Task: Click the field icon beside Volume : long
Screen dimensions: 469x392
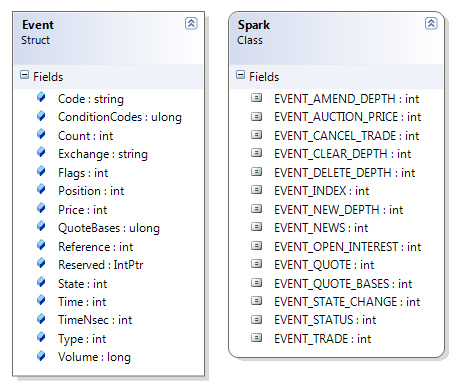Action: point(41,356)
